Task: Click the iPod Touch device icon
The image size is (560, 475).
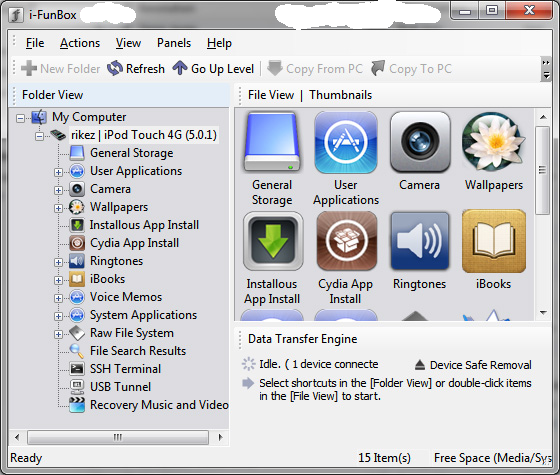Action: tap(58, 135)
